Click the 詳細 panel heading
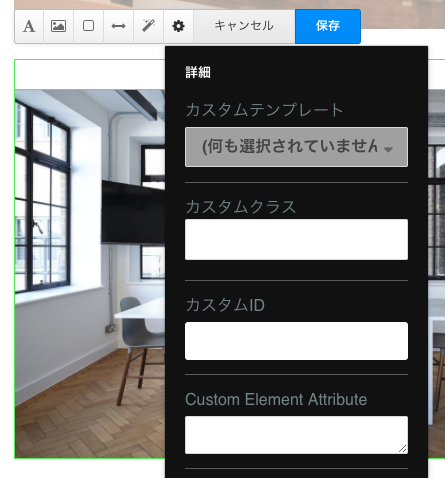445x478 pixels. coord(198,72)
